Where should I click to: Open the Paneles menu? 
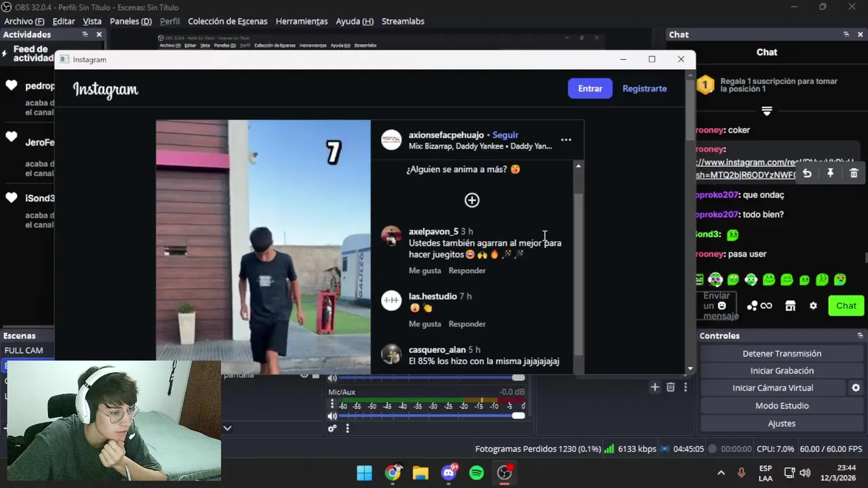tap(131, 21)
